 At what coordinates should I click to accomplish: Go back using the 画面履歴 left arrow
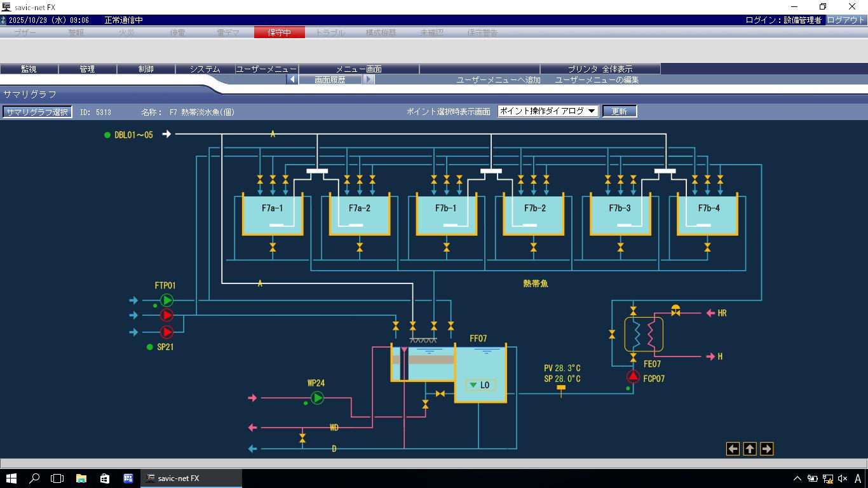pos(292,79)
